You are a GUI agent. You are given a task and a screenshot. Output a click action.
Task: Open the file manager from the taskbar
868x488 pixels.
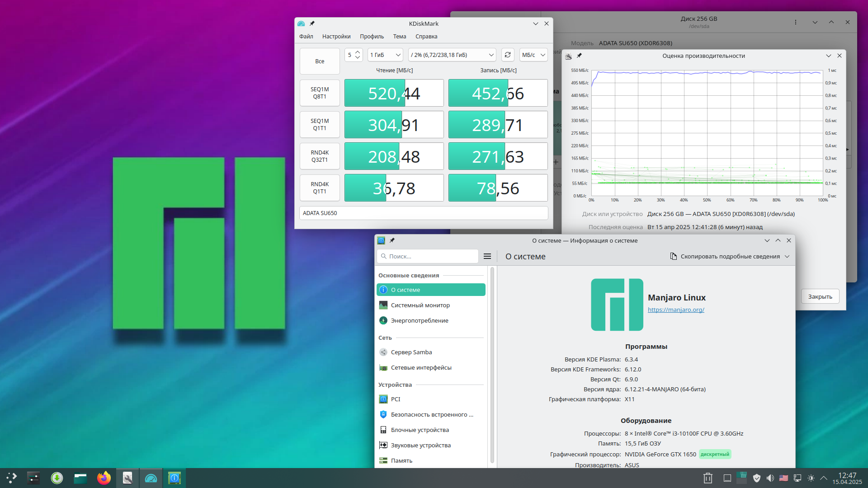pos(80,478)
